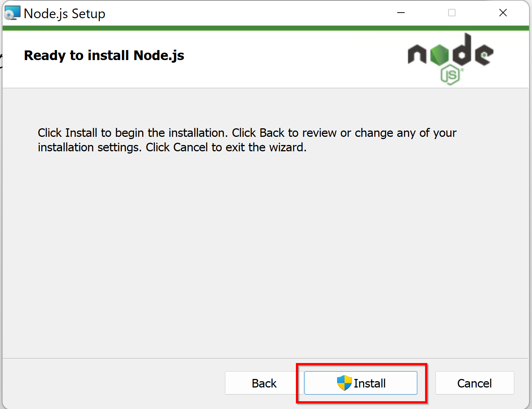Viewport: 532px width, 409px height.
Task: Cancel the Node.js setup wizard
Action: coord(474,383)
